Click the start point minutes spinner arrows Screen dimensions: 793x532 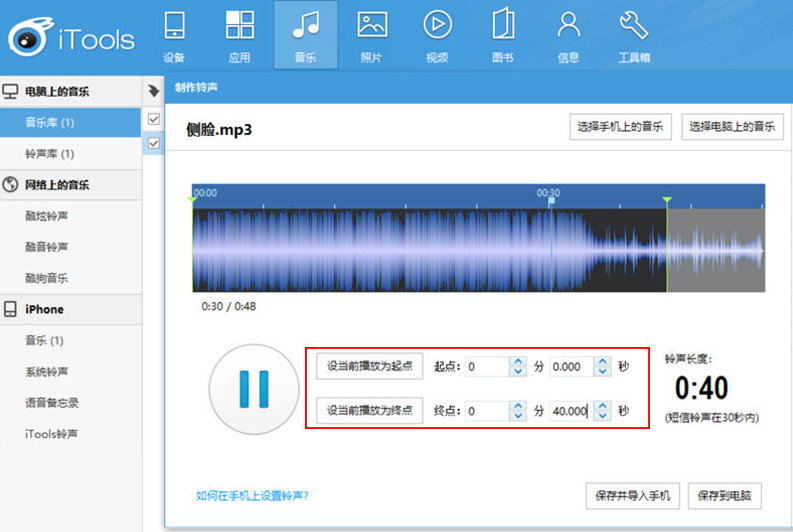click(x=518, y=366)
